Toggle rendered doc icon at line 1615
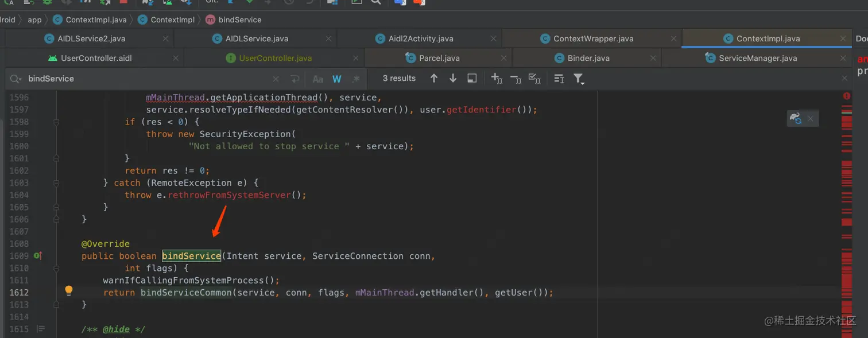This screenshot has width=868, height=338. 40,329
